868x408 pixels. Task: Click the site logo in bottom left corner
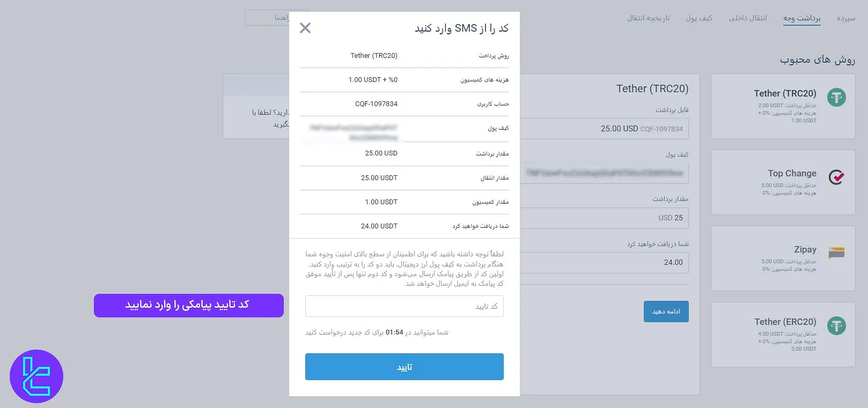36,376
